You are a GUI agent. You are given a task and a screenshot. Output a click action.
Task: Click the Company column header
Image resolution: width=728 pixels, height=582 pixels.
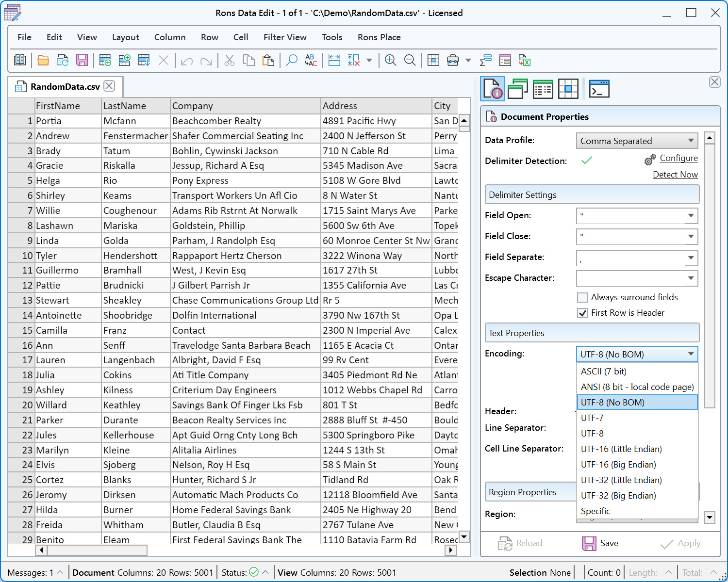(x=246, y=106)
